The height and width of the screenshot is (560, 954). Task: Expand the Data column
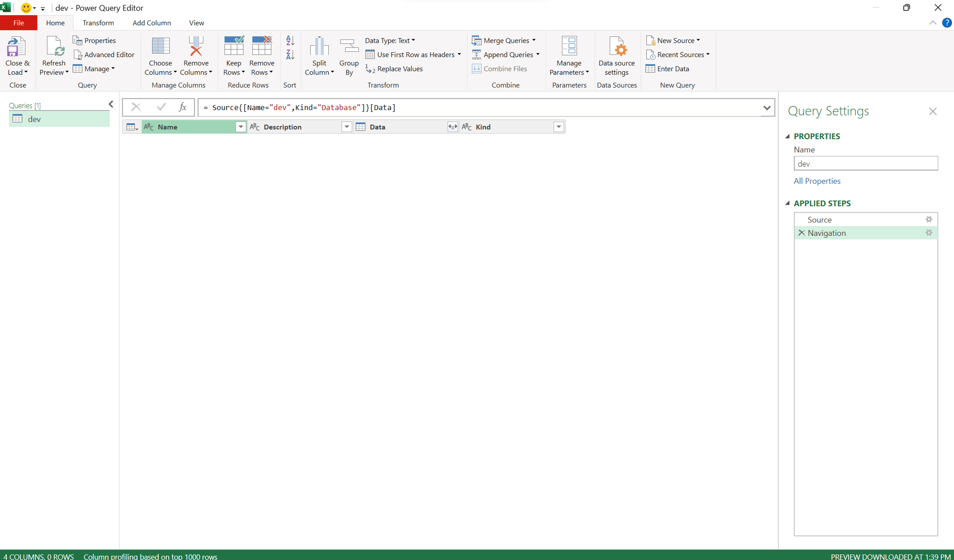click(x=452, y=127)
